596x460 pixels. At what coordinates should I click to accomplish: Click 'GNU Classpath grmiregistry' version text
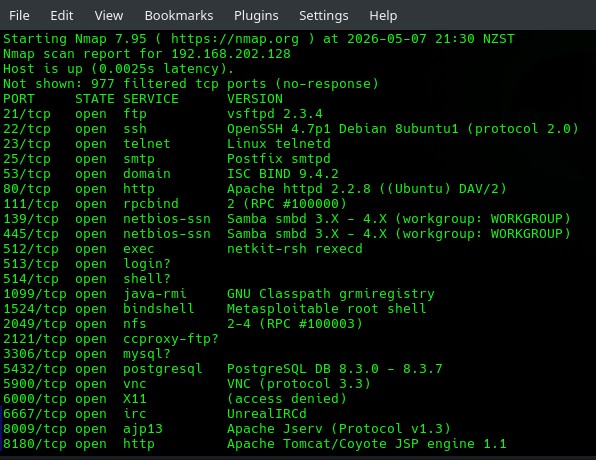(x=331, y=294)
